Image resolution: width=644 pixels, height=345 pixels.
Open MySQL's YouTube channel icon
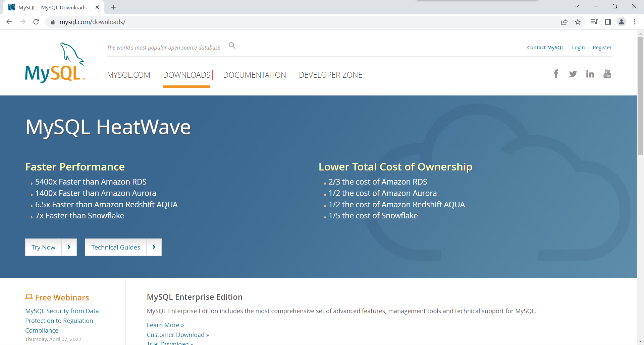click(x=607, y=74)
